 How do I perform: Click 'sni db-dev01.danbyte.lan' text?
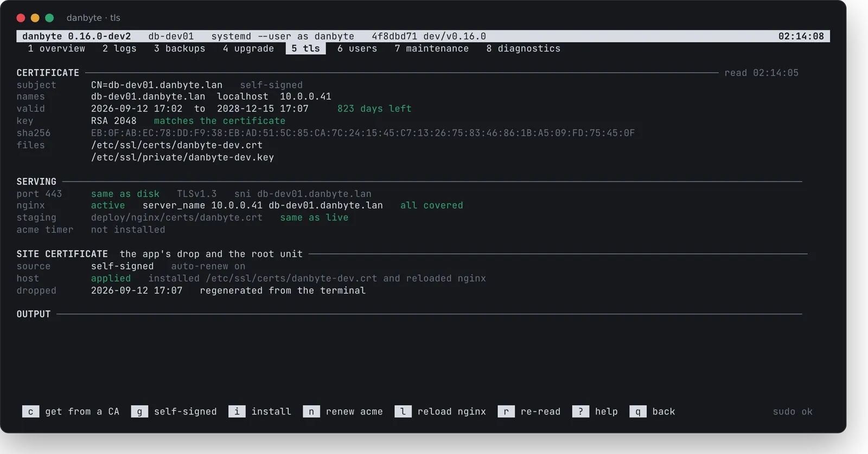(303, 194)
